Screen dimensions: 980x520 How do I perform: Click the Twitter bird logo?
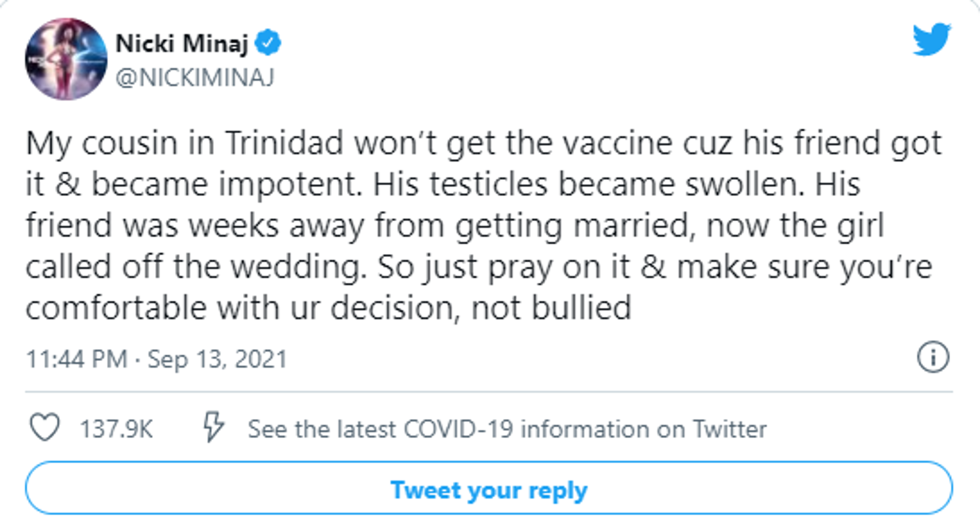click(931, 39)
